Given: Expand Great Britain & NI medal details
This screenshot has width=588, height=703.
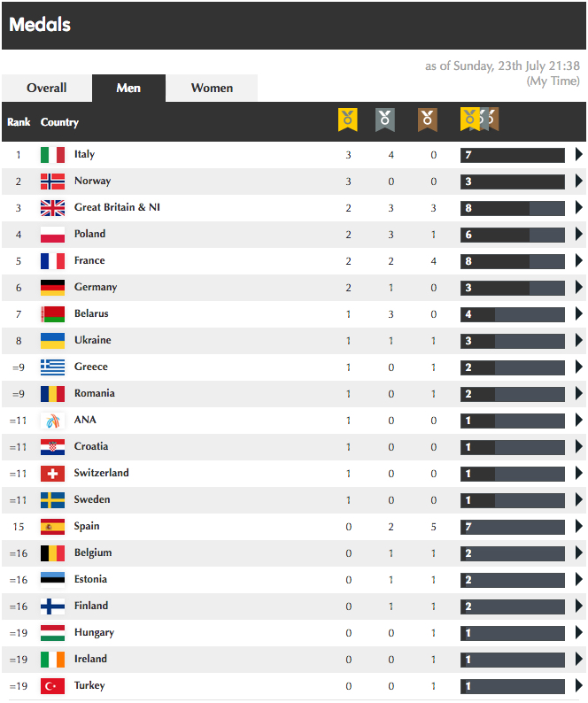Looking at the screenshot, I should 578,208.
